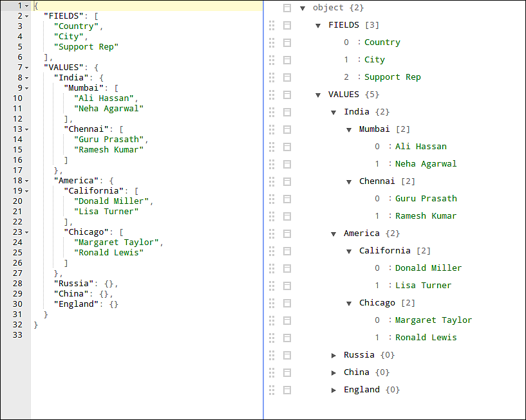Screen dimensions: 526x420
Task: Open the context menu for the root object node
Action: pos(286,7)
